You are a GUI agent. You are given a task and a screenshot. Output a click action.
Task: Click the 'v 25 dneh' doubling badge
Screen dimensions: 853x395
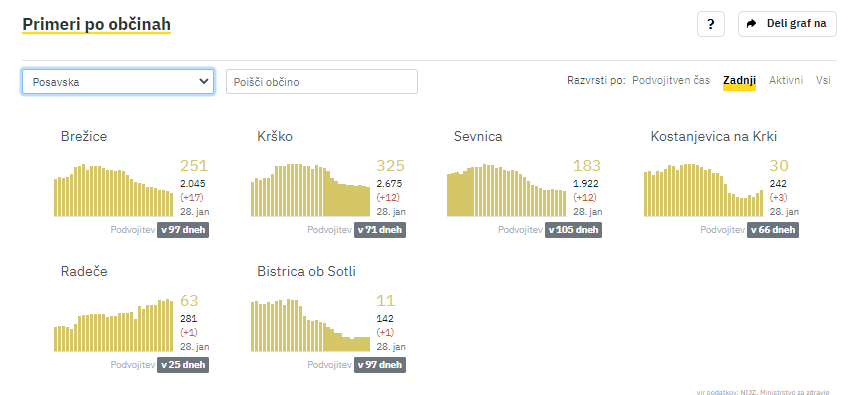[183, 365]
